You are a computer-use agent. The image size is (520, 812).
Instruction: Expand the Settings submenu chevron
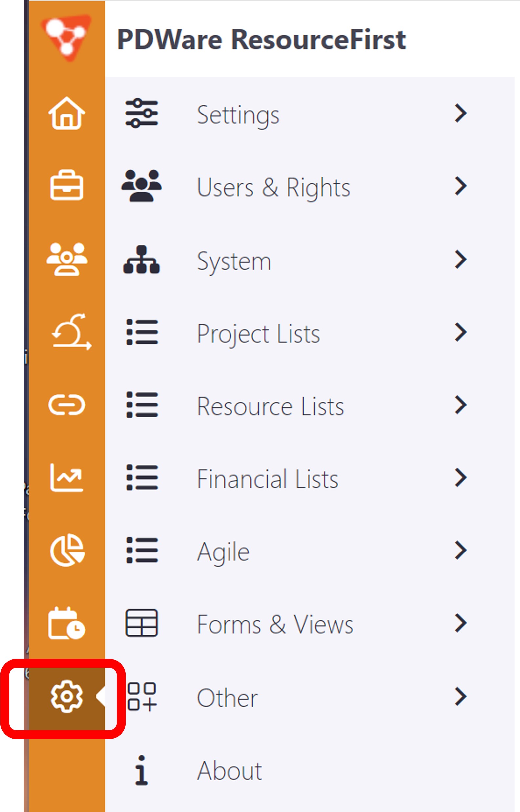461,113
